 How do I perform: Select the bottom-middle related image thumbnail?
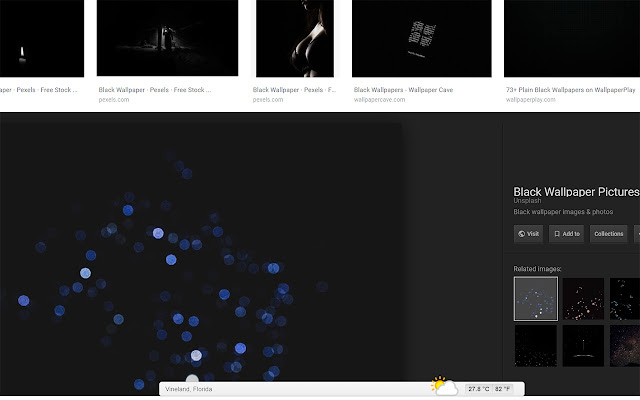pos(583,346)
